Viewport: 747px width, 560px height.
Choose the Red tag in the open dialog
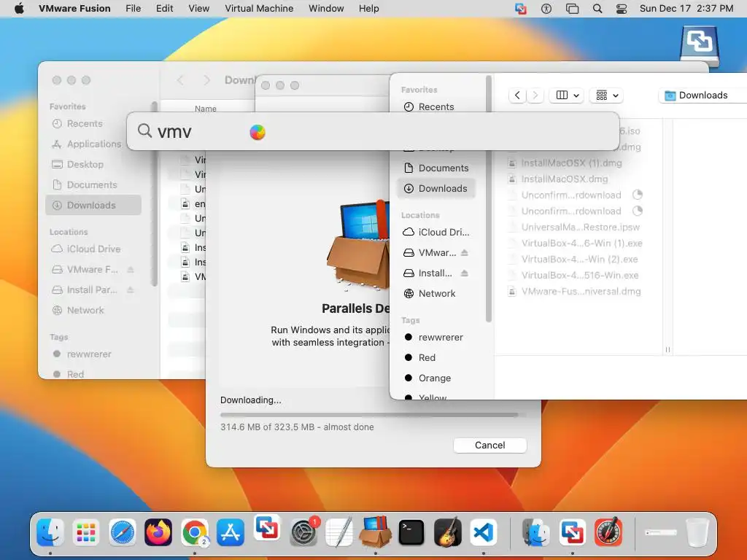(x=436, y=357)
